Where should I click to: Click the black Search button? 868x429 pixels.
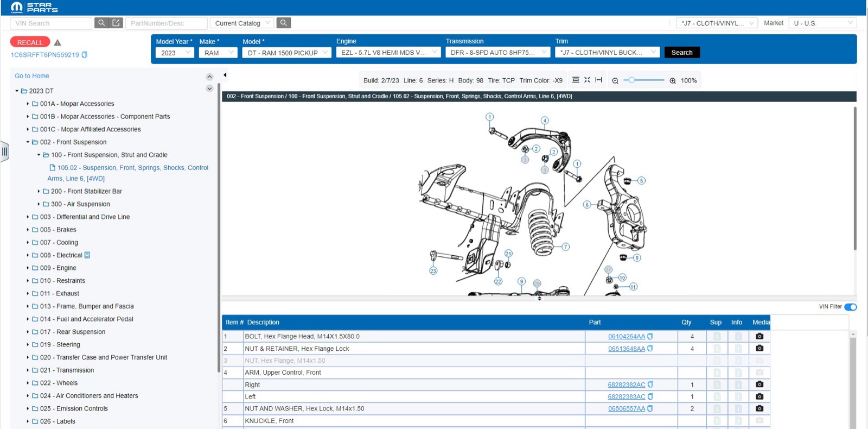[x=682, y=53]
